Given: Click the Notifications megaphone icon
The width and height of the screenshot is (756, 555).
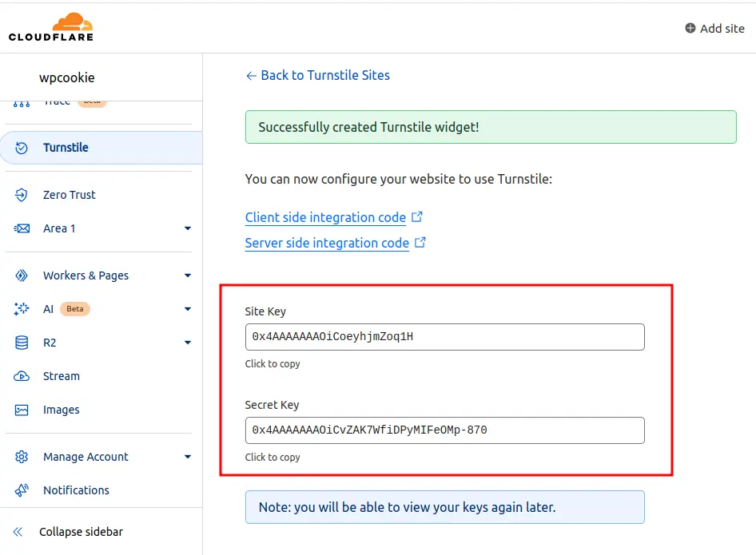Looking at the screenshot, I should click(22, 490).
